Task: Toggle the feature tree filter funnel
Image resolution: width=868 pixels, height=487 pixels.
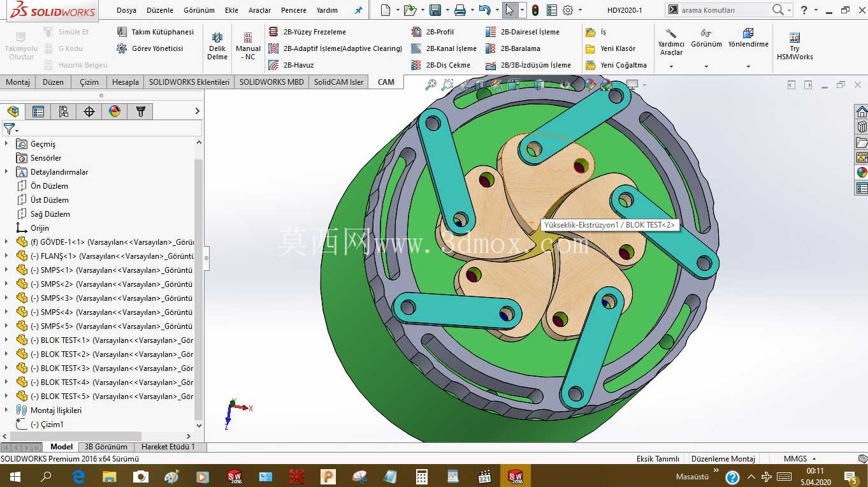Action: 9,129
